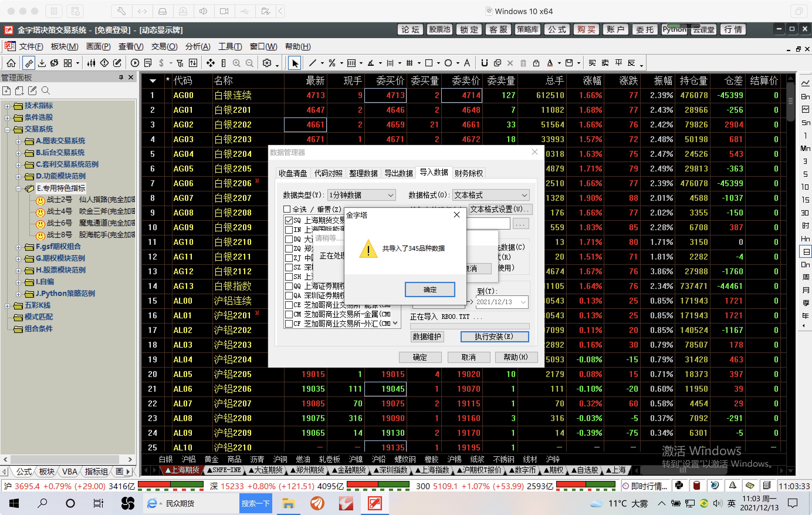The width and height of the screenshot is (812, 515).
Task: Click the download data toolbar icon
Action: 42,63
